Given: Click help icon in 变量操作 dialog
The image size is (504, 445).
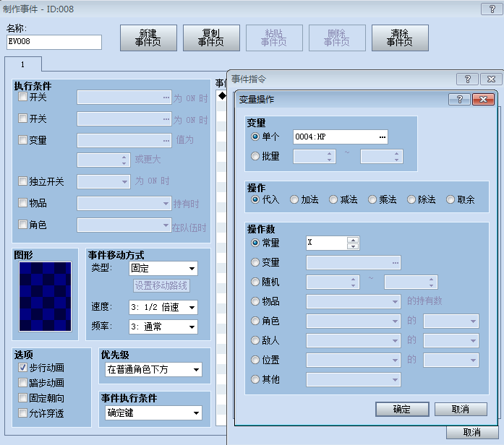Looking at the screenshot, I should pos(460,100).
